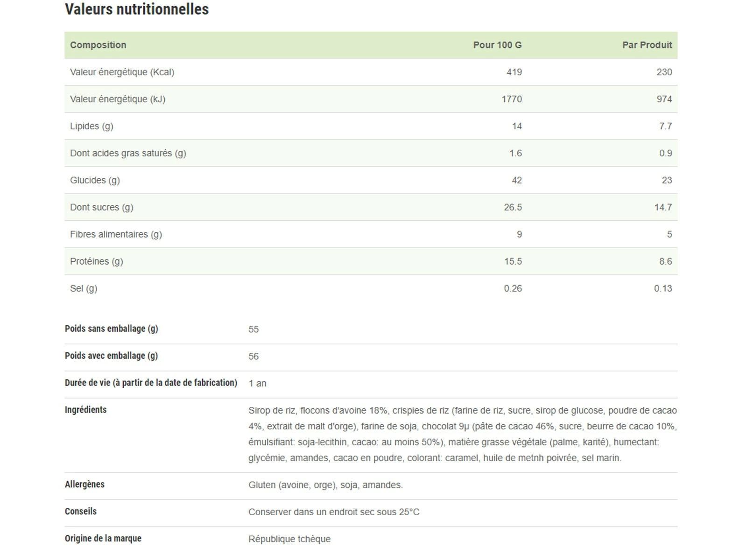
Task: Click the République tchèque origin value
Action: coord(289,539)
